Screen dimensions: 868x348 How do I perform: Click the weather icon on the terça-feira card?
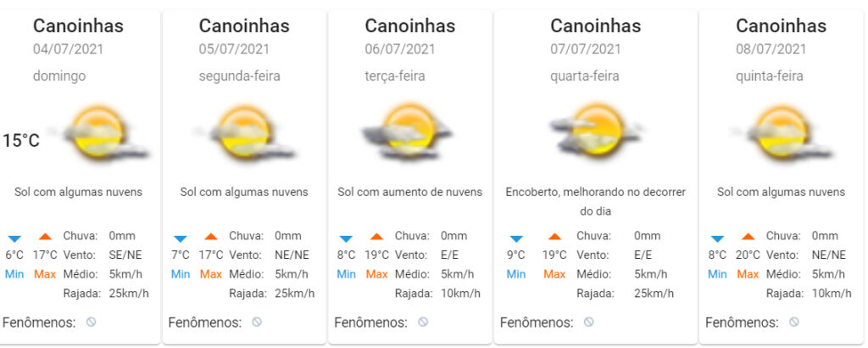[x=408, y=133]
